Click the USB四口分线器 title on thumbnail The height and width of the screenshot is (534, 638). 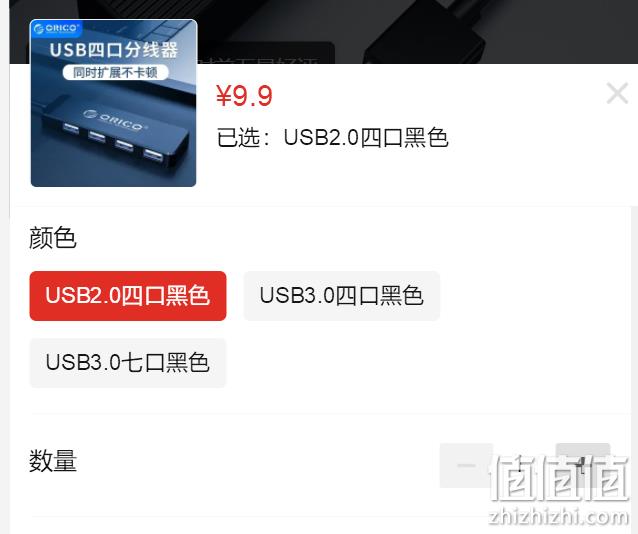tap(114, 50)
